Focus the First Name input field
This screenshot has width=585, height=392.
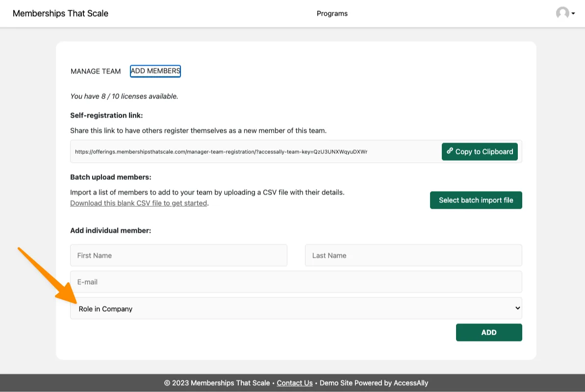(x=178, y=255)
